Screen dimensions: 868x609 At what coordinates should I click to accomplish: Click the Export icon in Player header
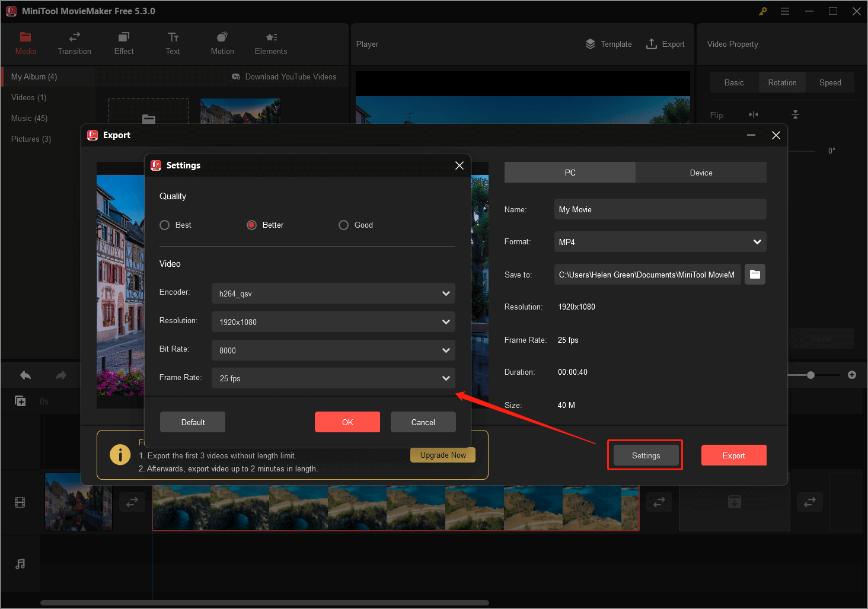652,44
